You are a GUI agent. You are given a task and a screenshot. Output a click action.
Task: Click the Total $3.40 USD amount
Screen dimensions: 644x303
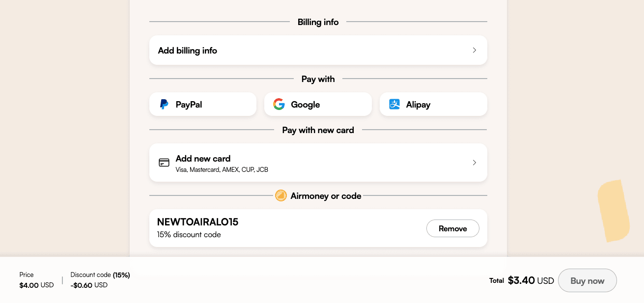point(531,281)
